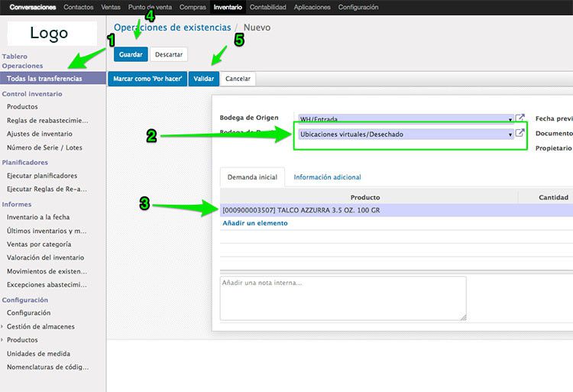Open Nomenclaturas de código item
573x392 pixels.
tap(48, 367)
